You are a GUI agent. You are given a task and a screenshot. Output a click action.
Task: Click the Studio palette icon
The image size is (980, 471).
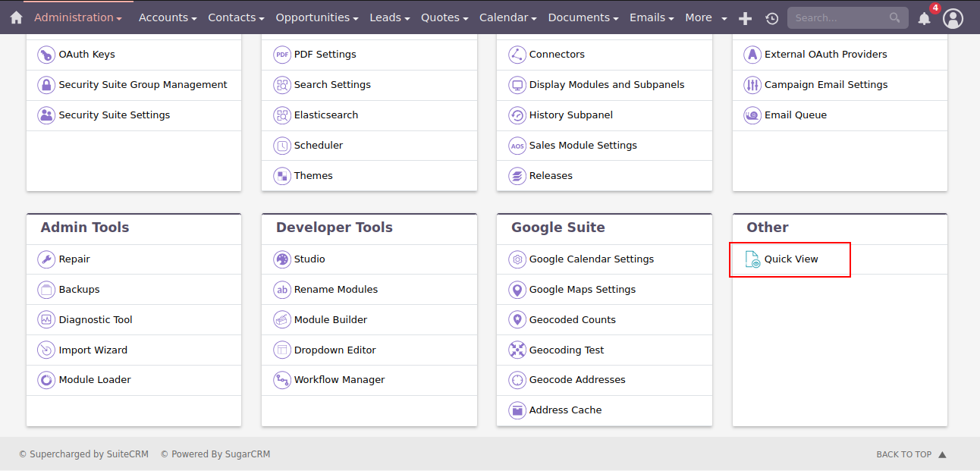tap(282, 259)
